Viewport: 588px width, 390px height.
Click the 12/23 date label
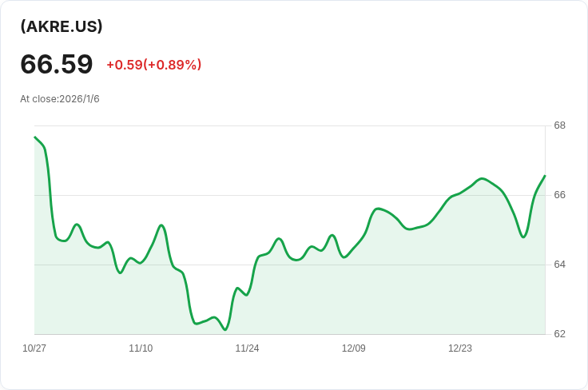pos(460,348)
